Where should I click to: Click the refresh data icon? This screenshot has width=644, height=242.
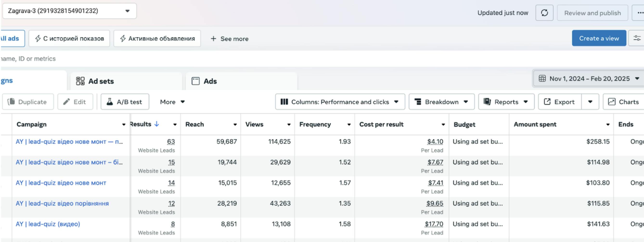(x=544, y=13)
